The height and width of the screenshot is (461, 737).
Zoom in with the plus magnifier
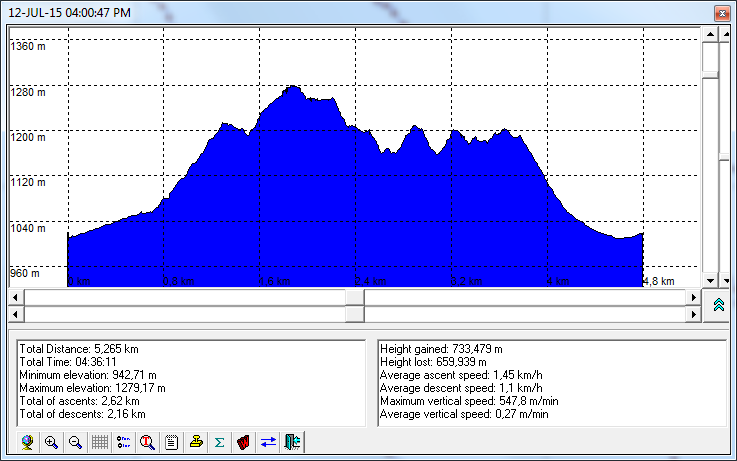52,442
